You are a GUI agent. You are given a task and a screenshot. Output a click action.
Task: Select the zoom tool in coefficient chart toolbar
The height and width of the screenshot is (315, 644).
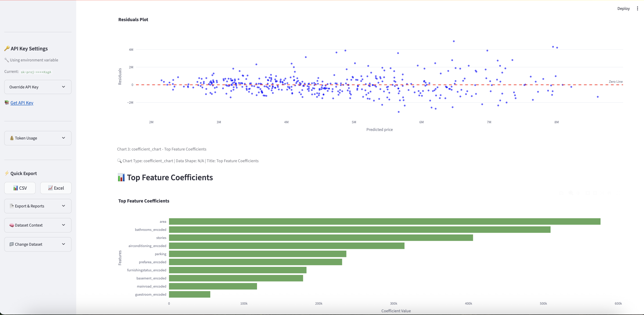pyautogui.click(x=571, y=193)
